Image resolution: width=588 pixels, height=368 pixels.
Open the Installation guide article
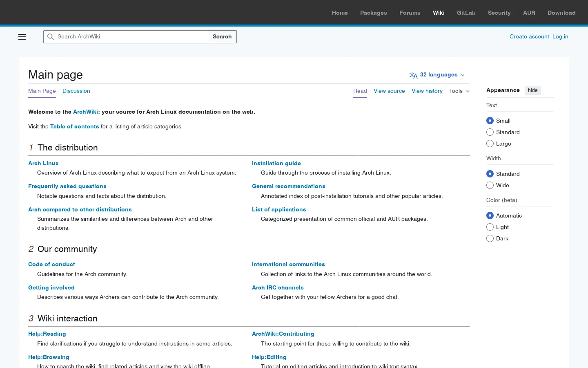276,163
